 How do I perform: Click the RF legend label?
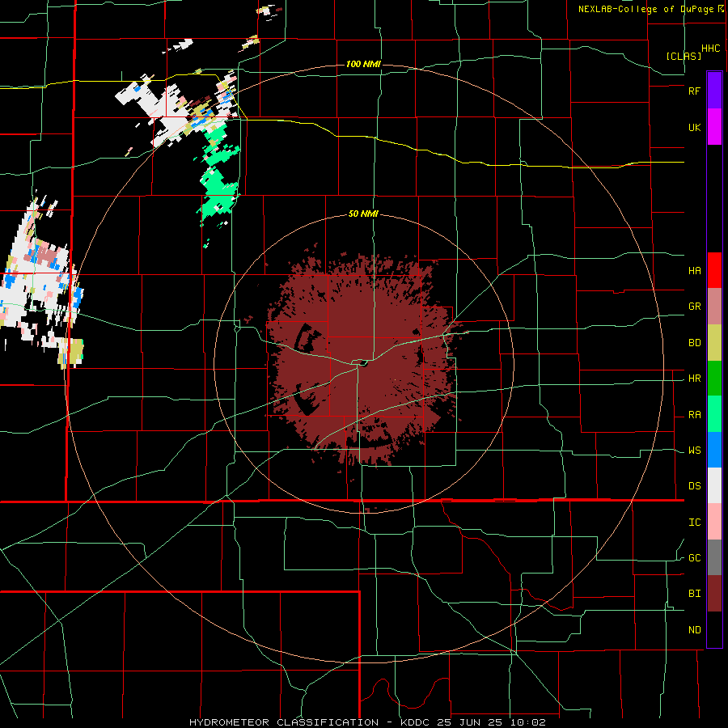[x=694, y=91]
